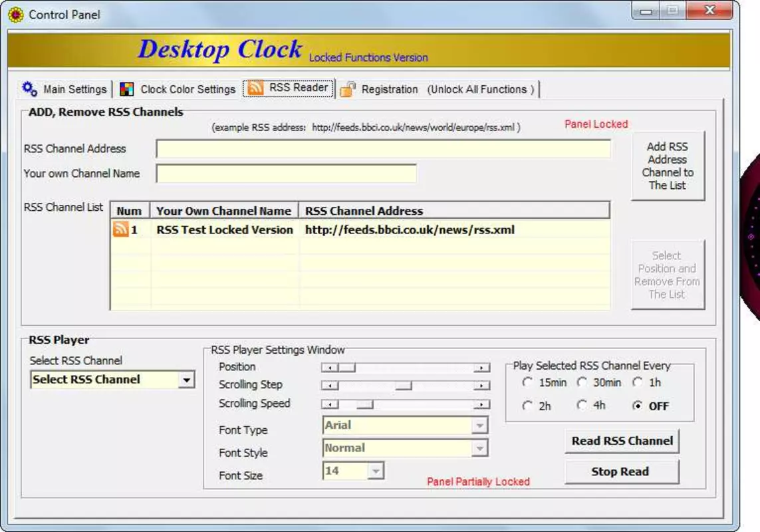Screen dimensions: 760x532
Task: Click the Position slider thumb
Action: 346,368
